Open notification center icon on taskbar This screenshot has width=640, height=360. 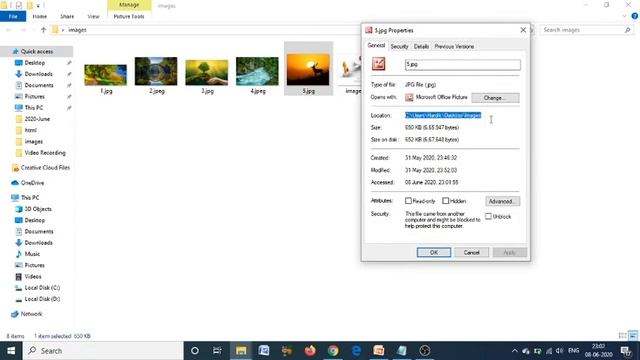(625, 351)
